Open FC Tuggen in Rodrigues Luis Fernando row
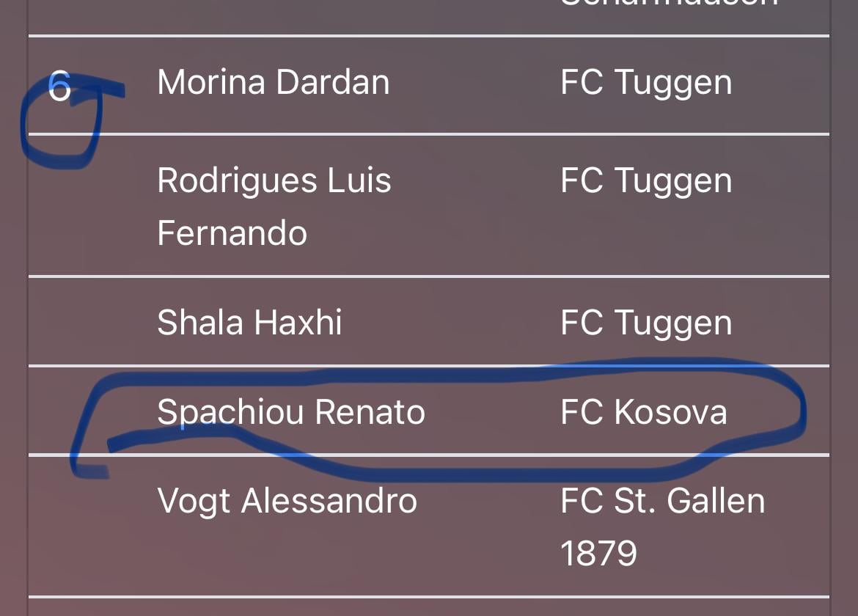The width and height of the screenshot is (858, 616). (645, 180)
